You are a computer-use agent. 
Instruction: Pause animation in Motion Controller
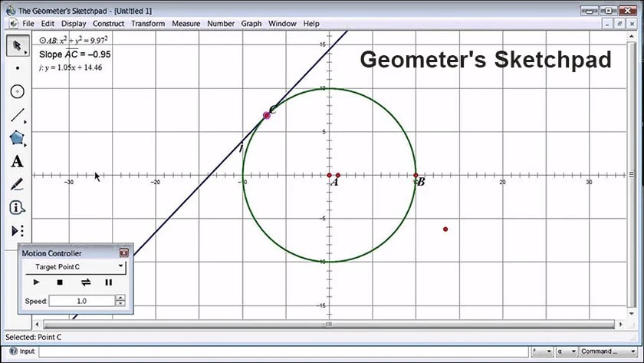point(108,282)
